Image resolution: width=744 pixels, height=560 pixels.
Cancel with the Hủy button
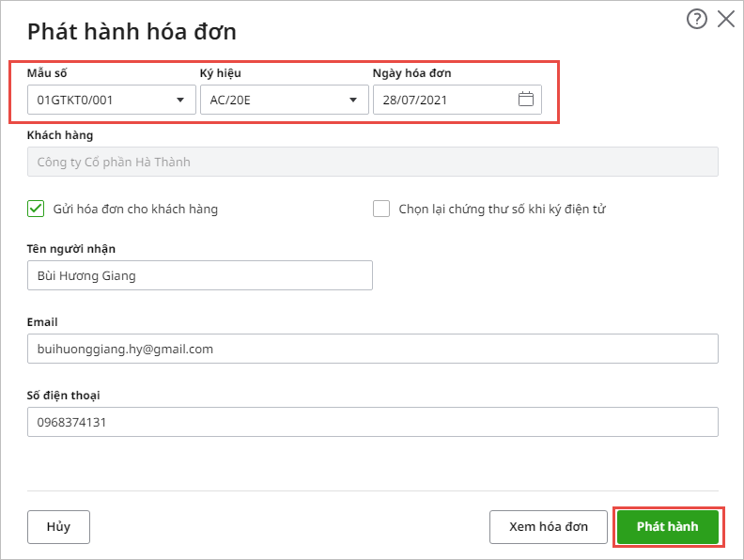click(x=58, y=527)
